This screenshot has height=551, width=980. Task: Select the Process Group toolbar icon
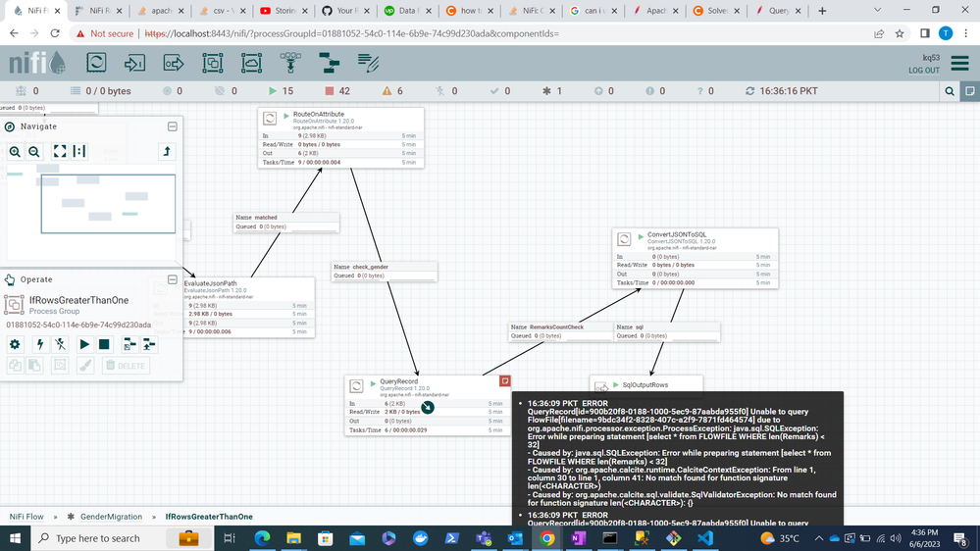(x=213, y=63)
